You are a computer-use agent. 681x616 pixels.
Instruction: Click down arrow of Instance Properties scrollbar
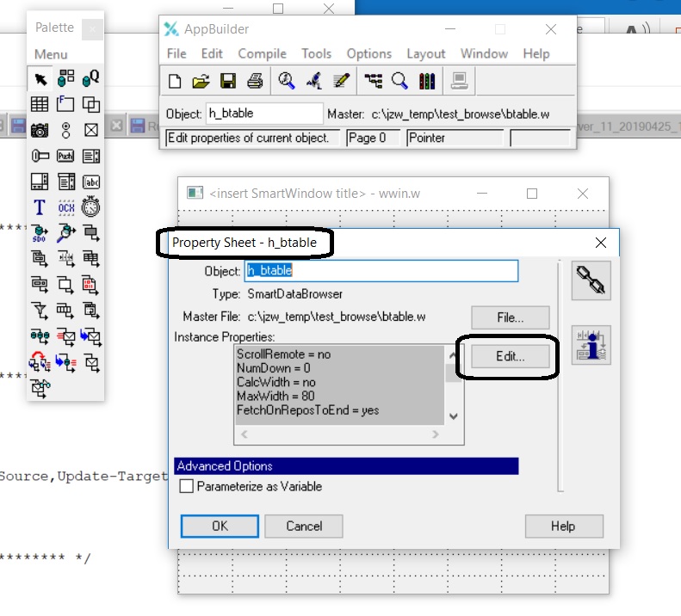pos(454,416)
